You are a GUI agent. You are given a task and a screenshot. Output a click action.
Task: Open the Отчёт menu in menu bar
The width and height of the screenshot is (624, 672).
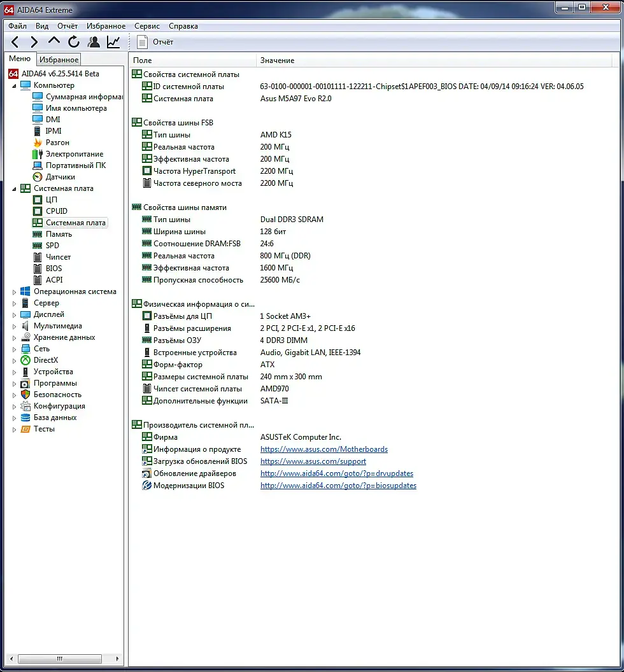coord(67,26)
